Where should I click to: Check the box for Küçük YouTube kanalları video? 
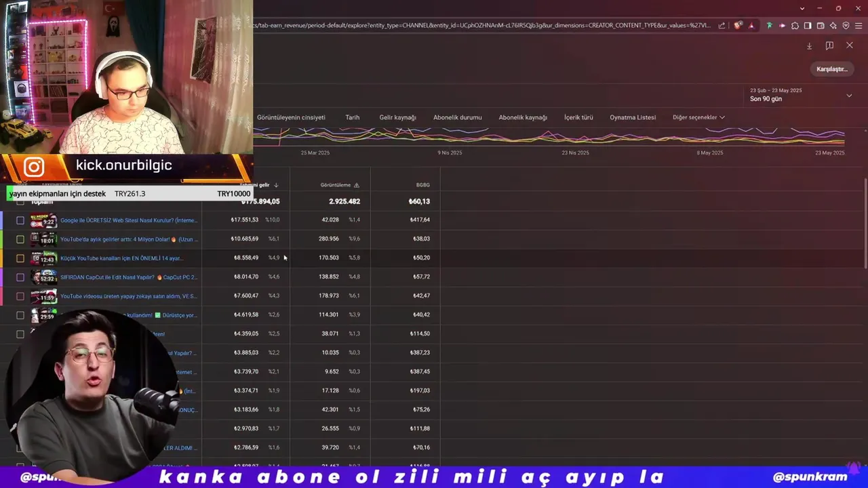tap(20, 258)
